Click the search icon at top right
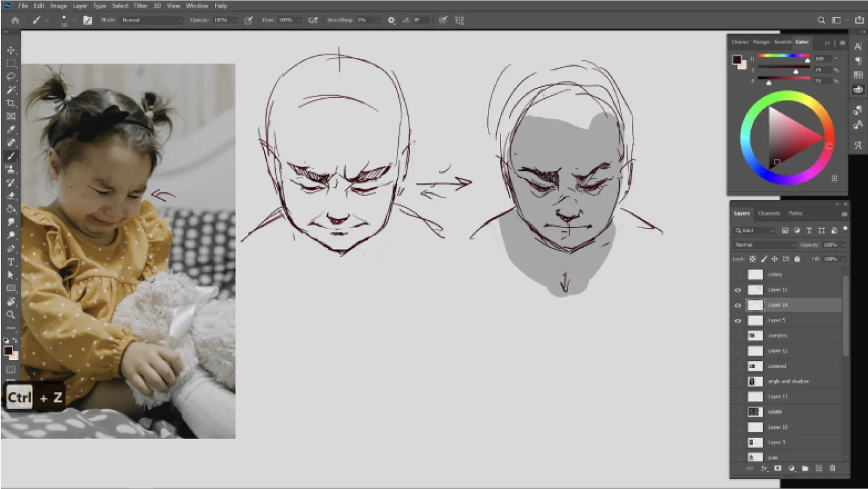868x489 pixels. (x=821, y=20)
